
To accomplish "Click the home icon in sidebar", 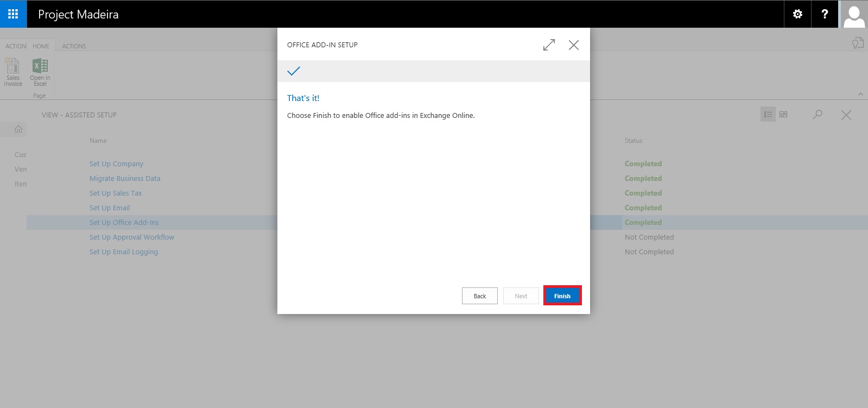I will pos(18,129).
